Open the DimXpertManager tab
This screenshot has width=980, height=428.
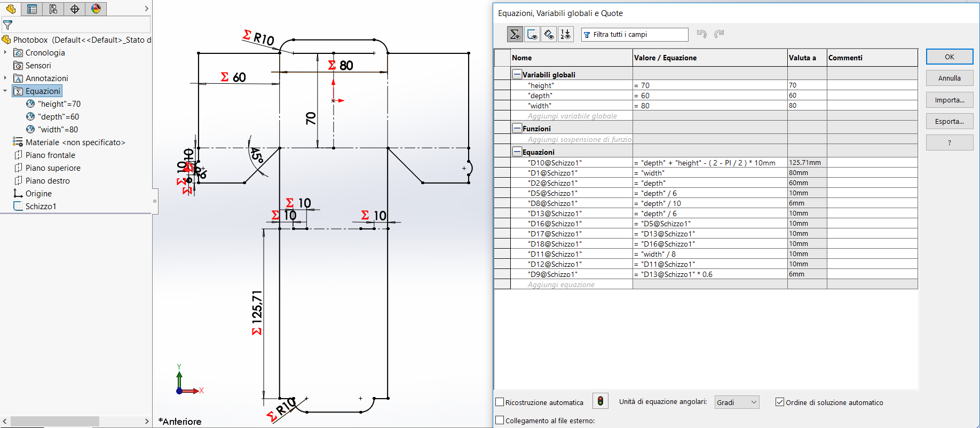point(75,9)
